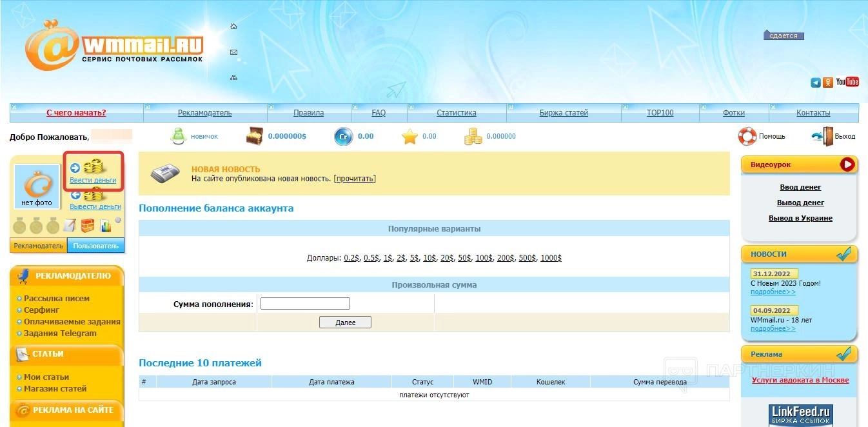
Task: Click the envelope icon in header
Action: (x=233, y=52)
